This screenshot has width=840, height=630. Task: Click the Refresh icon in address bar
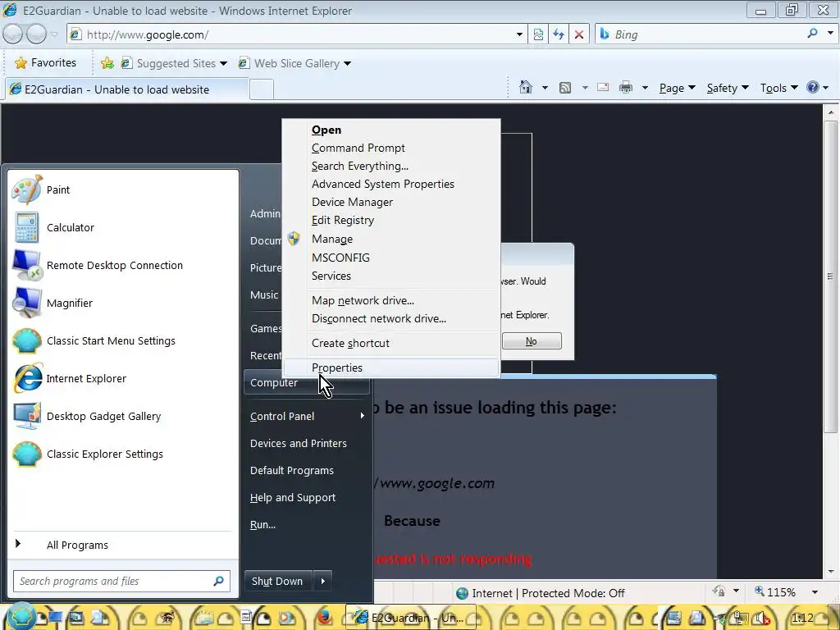pyautogui.click(x=558, y=34)
